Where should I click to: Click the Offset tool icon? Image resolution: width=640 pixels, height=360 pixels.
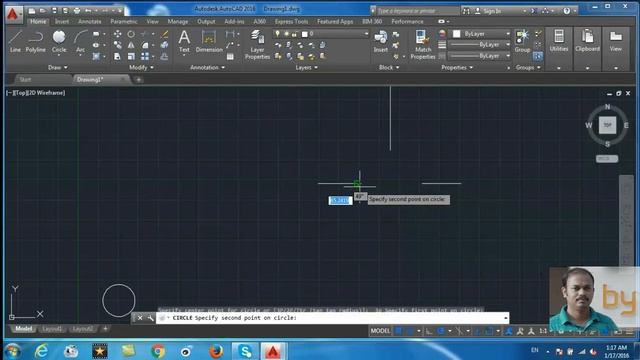[164, 56]
